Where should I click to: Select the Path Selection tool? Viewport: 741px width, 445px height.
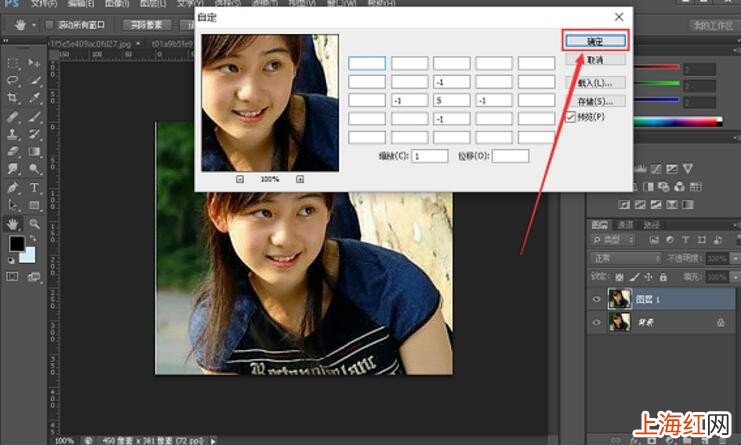13,205
